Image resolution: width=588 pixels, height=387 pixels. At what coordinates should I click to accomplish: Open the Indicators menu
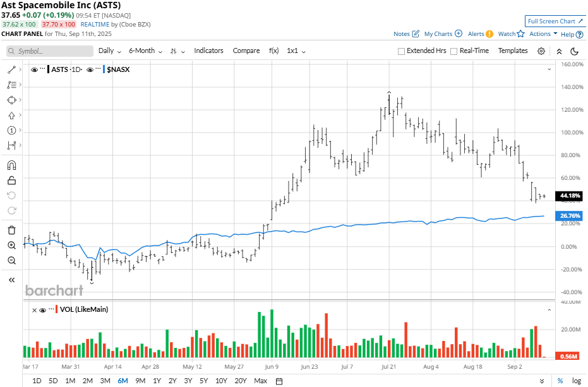[208, 51]
